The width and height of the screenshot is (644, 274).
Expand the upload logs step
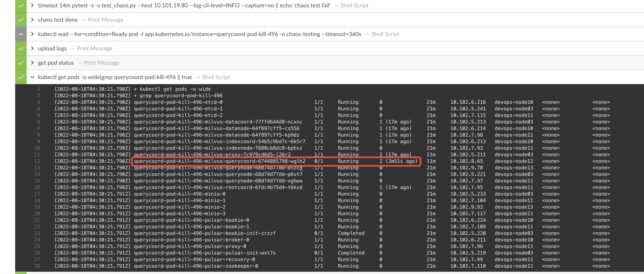click(x=32, y=49)
